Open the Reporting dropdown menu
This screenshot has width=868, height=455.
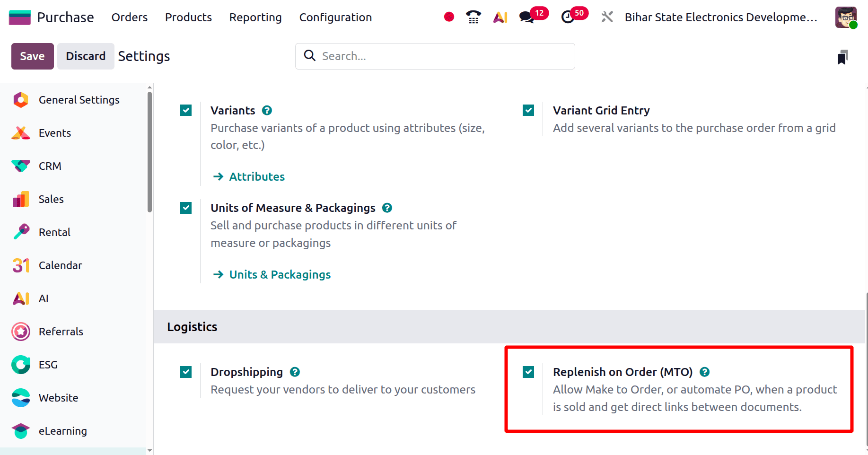pos(255,17)
